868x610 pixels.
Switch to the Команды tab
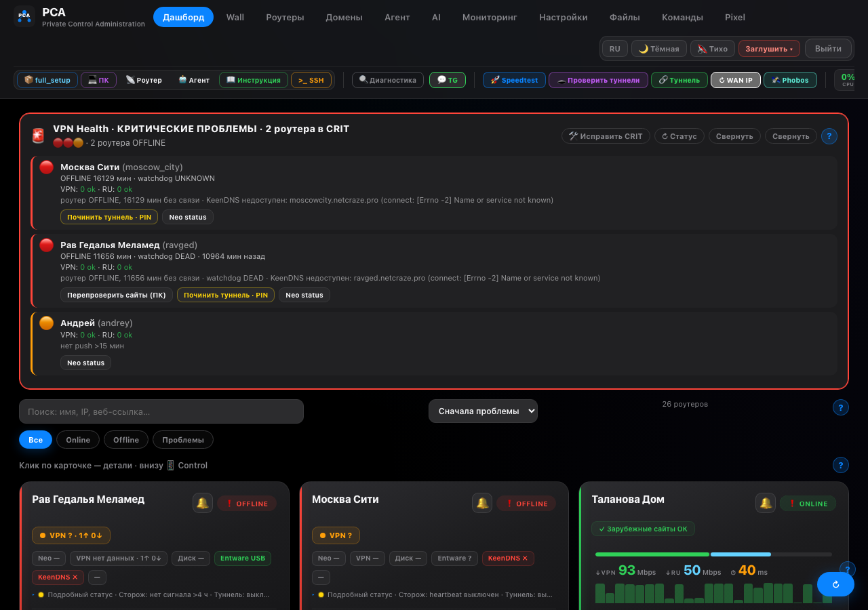[682, 17]
